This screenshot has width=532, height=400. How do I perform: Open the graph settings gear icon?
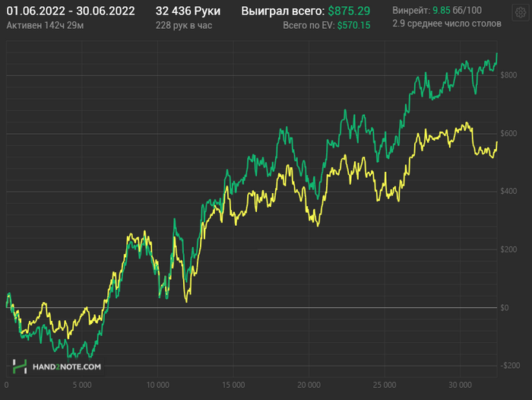click(521, 13)
